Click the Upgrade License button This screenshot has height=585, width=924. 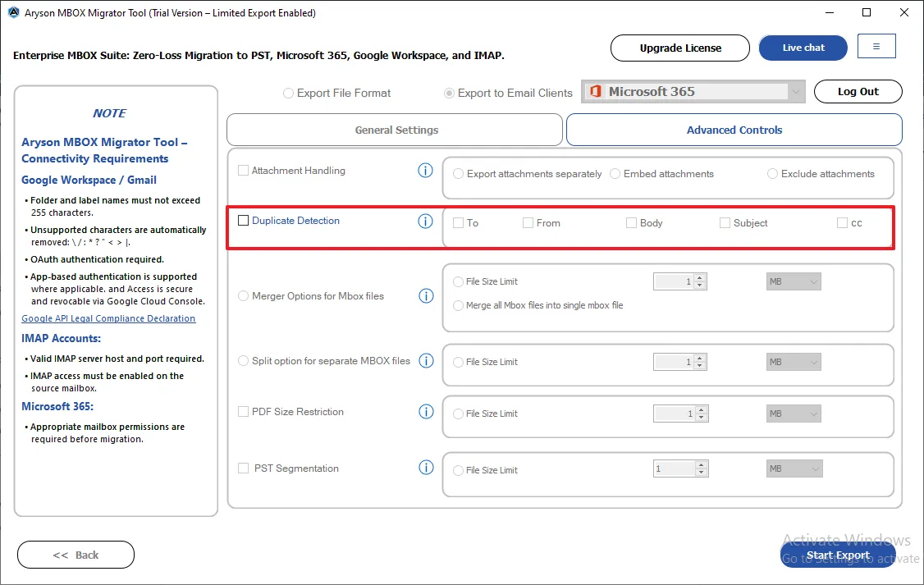(x=680, y=48)
